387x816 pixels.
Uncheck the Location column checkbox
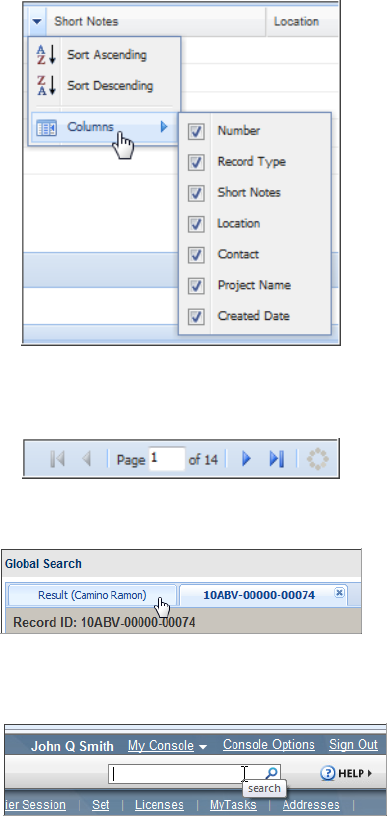click(196, 224)
